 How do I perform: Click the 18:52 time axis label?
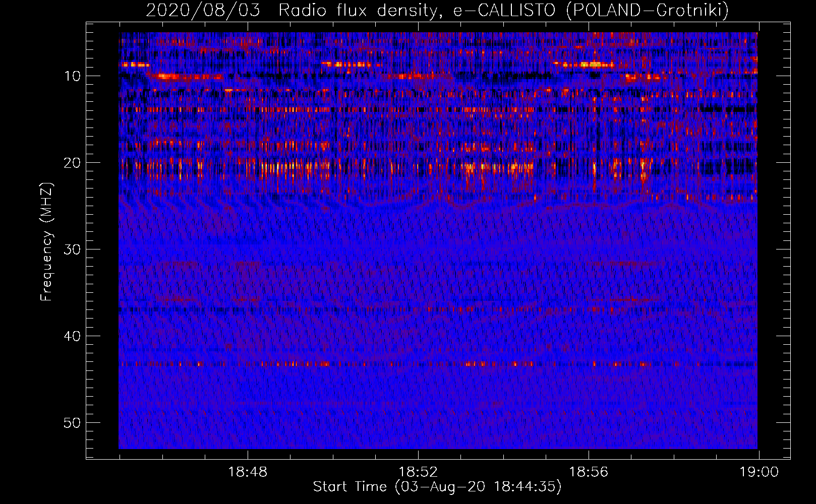tap(418, 472)
